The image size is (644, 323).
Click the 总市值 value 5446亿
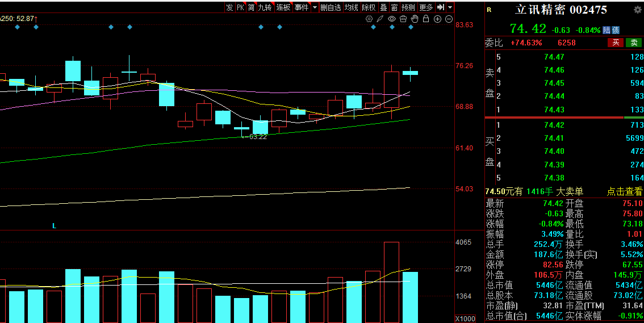(x=550, y=285)
